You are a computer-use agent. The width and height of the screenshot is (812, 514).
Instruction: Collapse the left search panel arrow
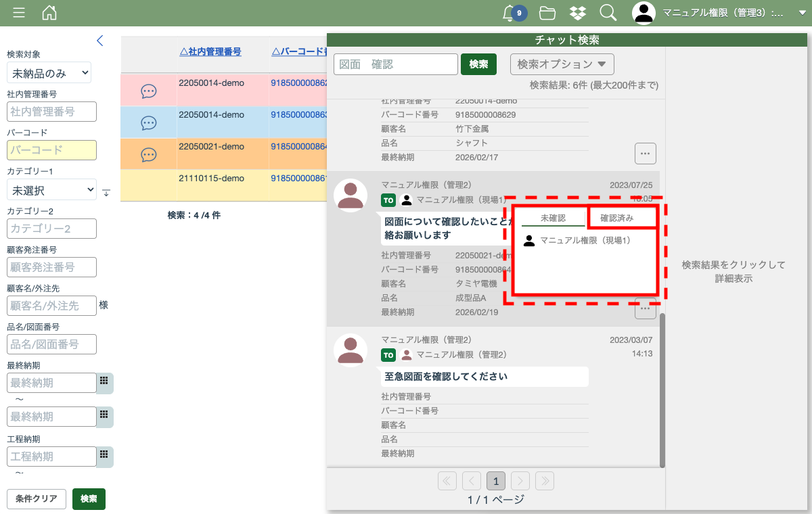pyautogui.click(x=100, y=41)
